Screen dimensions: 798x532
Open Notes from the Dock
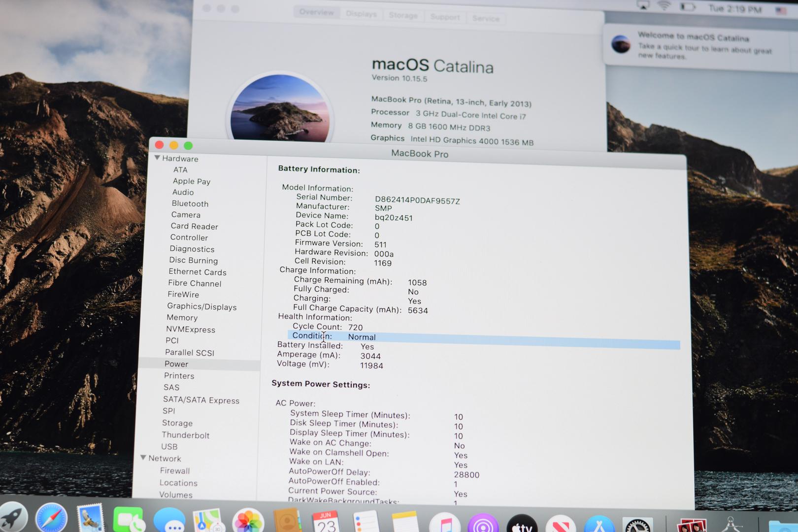coord(405,522)
